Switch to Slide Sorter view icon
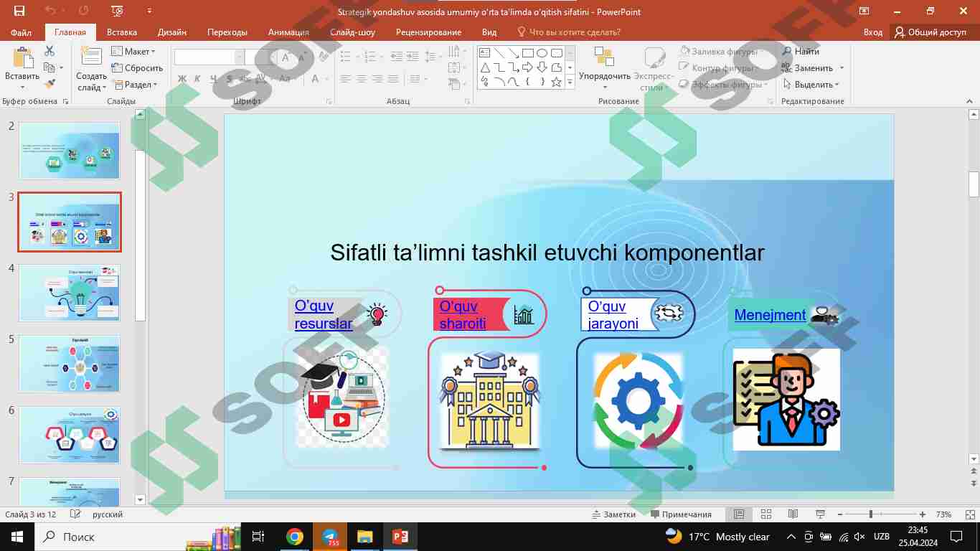The height and width of the screenshot is (551, 980). tap(766, 514)
